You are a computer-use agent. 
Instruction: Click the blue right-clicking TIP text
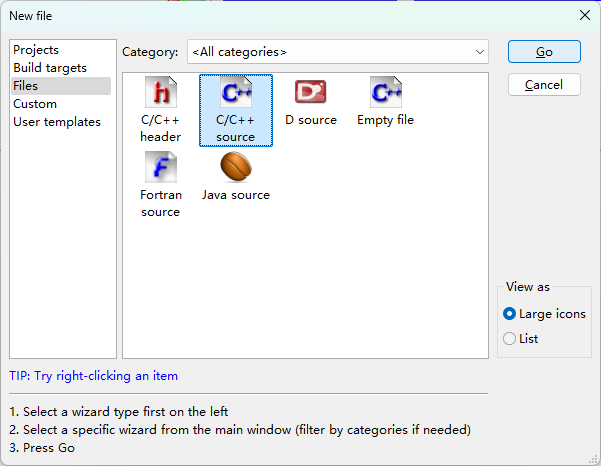point(94,376)
